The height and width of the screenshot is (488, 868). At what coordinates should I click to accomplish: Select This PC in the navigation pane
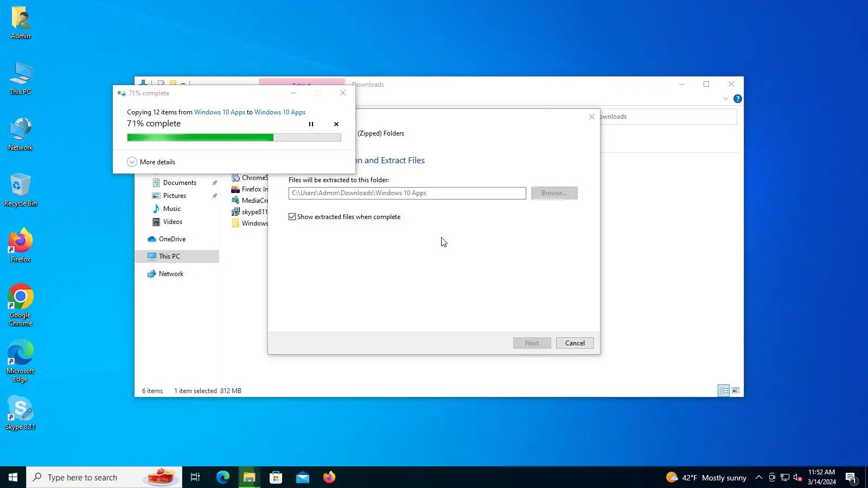point(177,256)
